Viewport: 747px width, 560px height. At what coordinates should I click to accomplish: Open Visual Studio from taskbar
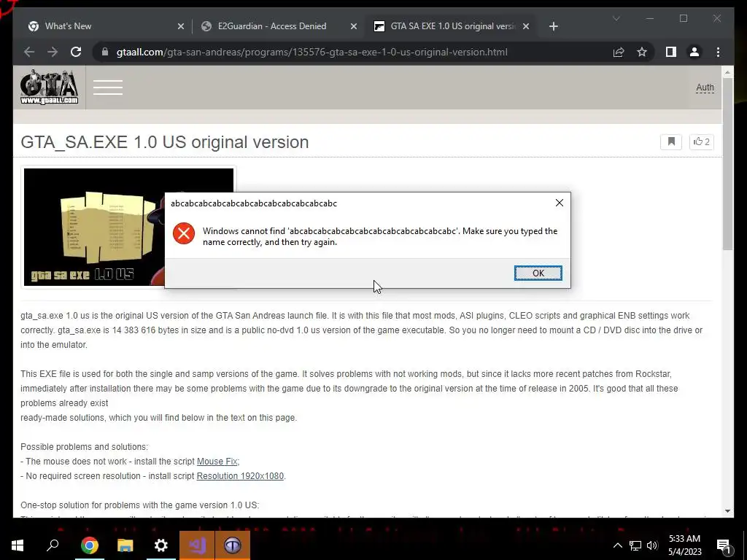[x=197, y=545]
